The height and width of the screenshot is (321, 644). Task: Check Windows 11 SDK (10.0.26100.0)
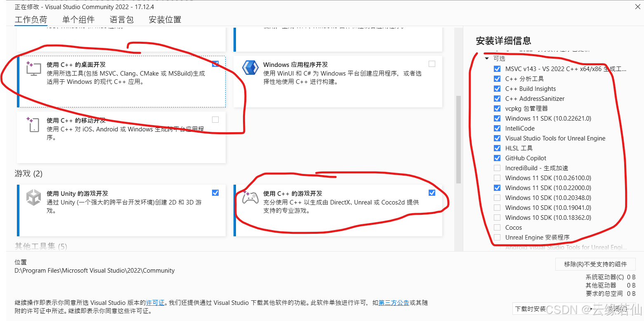click(497, 178)
